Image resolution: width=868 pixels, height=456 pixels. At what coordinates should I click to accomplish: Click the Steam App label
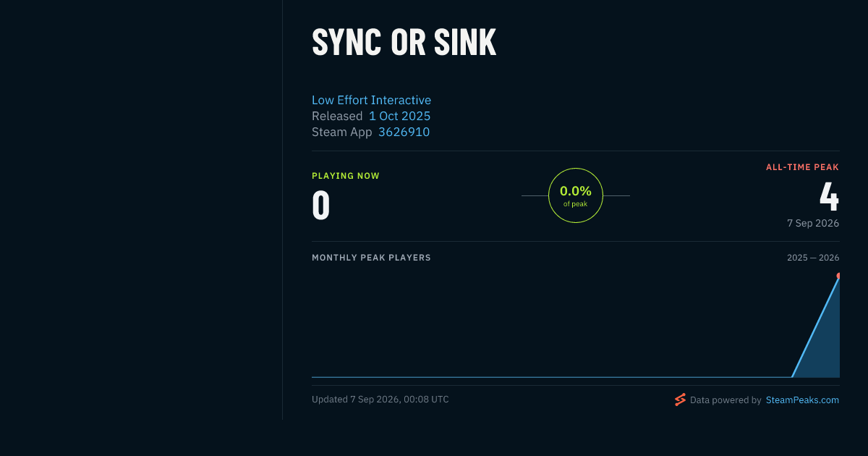coord(342,132)
